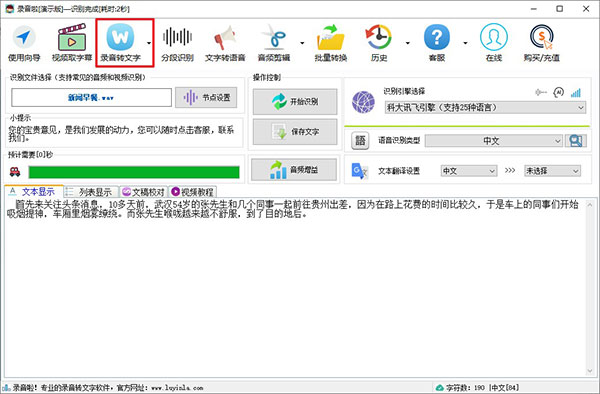The height and width of the screenshot is (394, 600).
Task: Open the 音频剪辑 scissors tool
Action: [274, 43]
